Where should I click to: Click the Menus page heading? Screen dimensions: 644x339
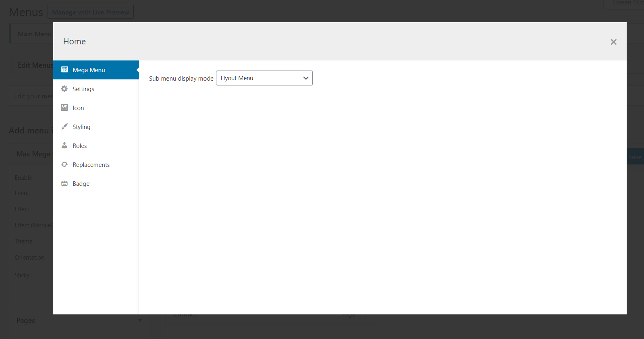26,12
